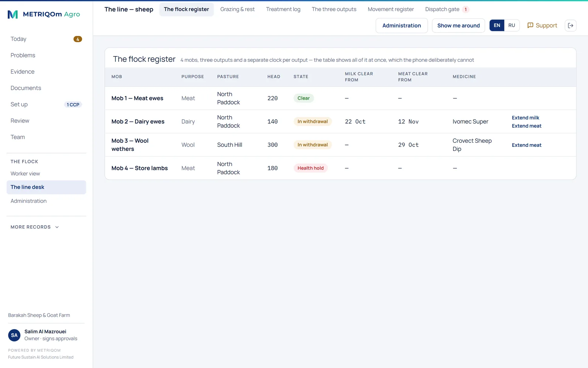This screenshot has width=588, height=368.
Task: Click the Clear status badge for Mob 1
Action: [x=304, y=98]
